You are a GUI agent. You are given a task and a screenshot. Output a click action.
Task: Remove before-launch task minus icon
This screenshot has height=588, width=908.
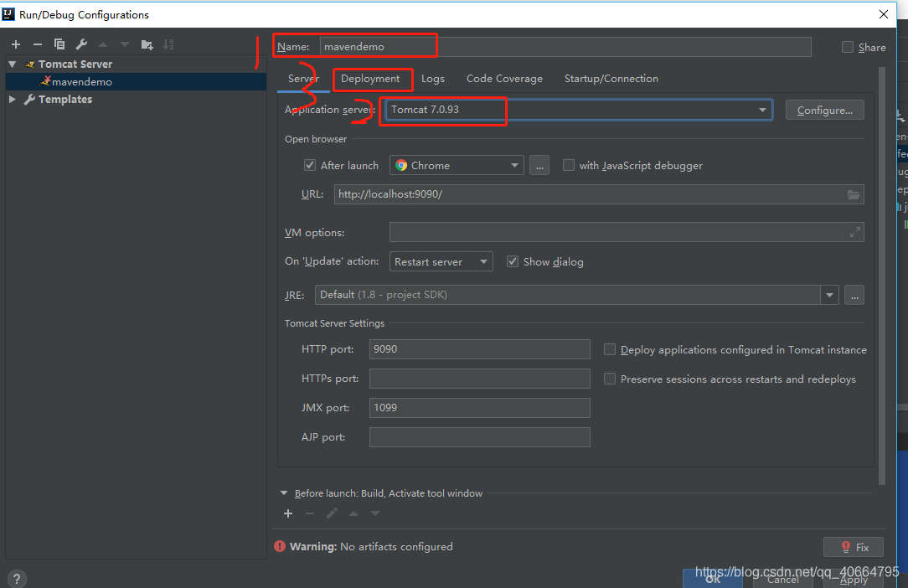pos(310,513)
